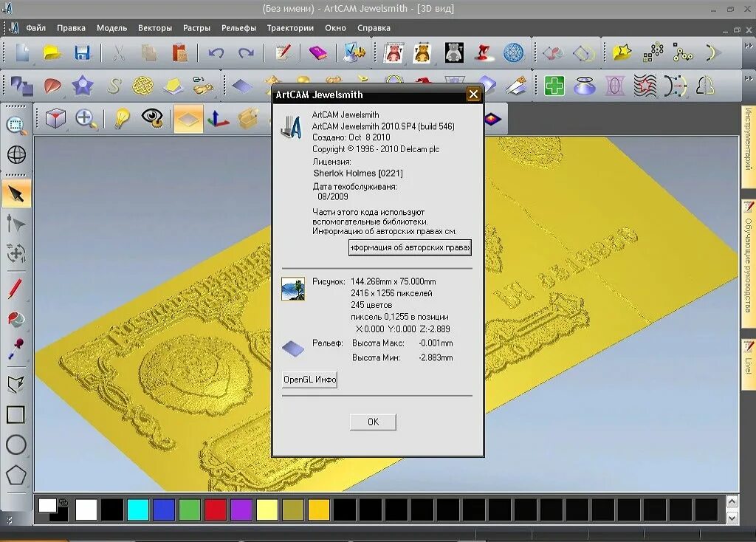Image resolution: width=756 pixels, height=542 pixels.
Task: Open the Растры menu
Action: [196, 28]
